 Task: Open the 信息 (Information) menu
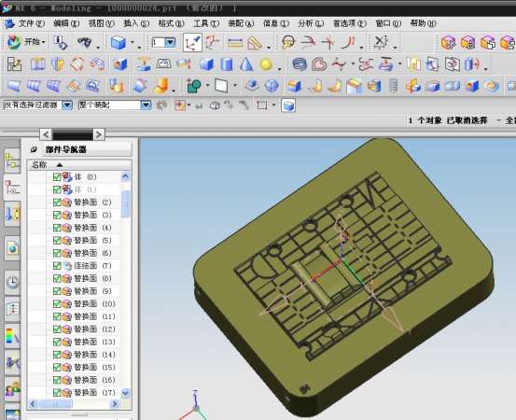coord(276,23)
